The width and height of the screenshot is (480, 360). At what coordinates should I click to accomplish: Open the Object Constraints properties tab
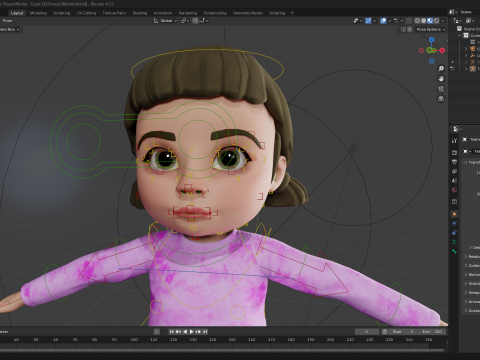tap(454, 232)
